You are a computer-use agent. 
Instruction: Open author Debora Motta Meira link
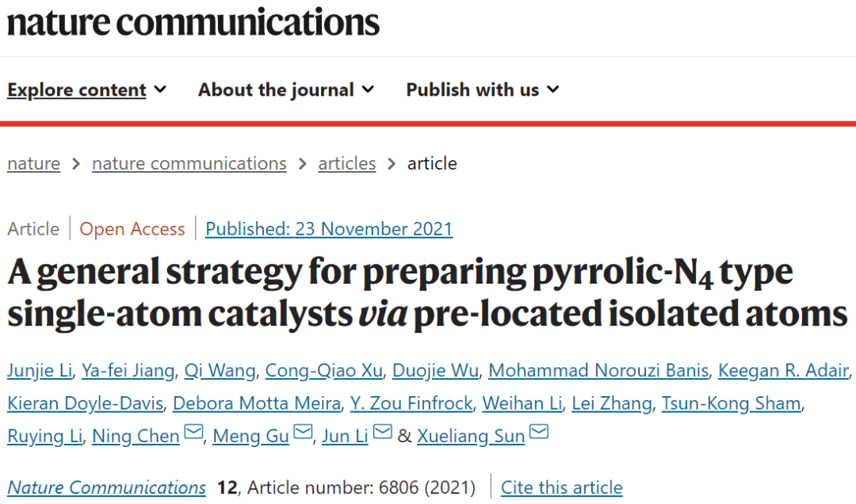pos(257,403)
